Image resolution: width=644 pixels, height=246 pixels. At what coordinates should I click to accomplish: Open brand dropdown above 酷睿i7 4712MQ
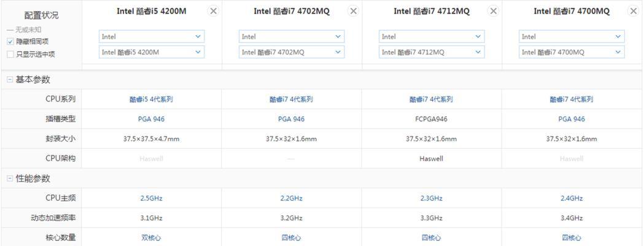(x=432, y=37)
